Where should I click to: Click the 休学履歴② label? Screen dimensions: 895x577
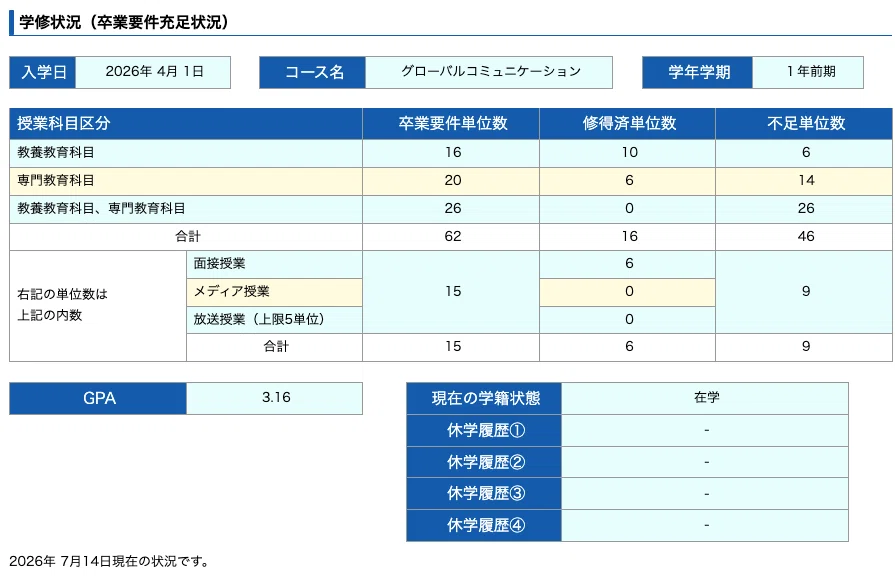(x=484, y=462)
